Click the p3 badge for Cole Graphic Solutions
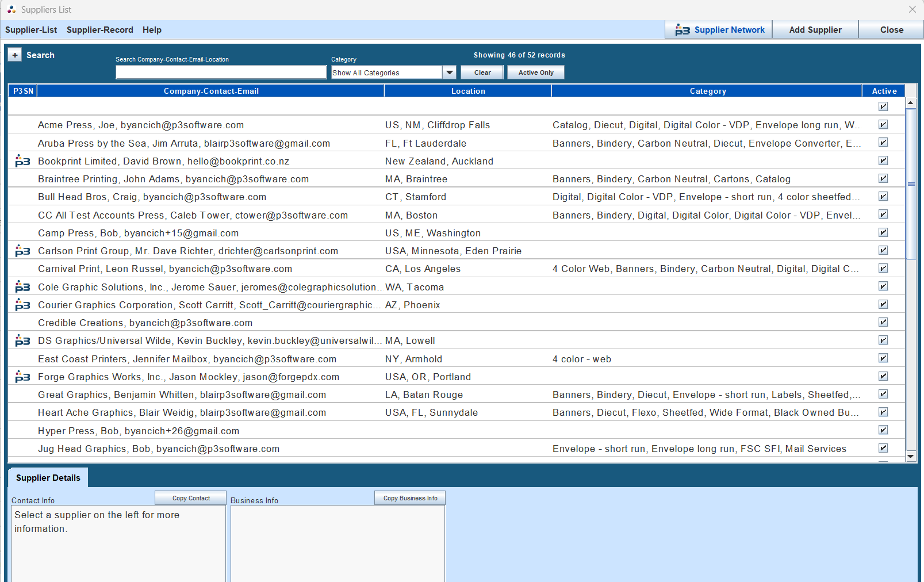The image size is (924, 582). [22, 286]
